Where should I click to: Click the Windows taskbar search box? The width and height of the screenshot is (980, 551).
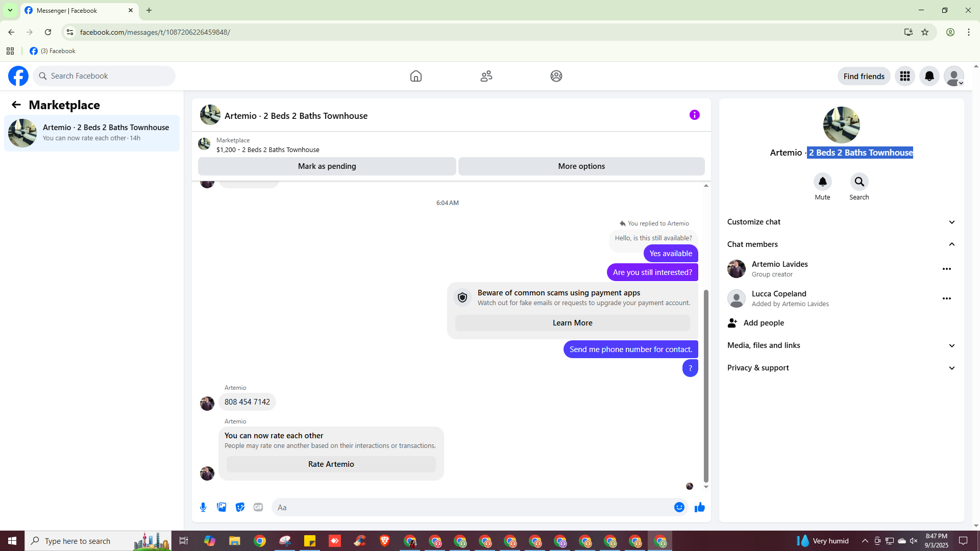coord(99,541)
